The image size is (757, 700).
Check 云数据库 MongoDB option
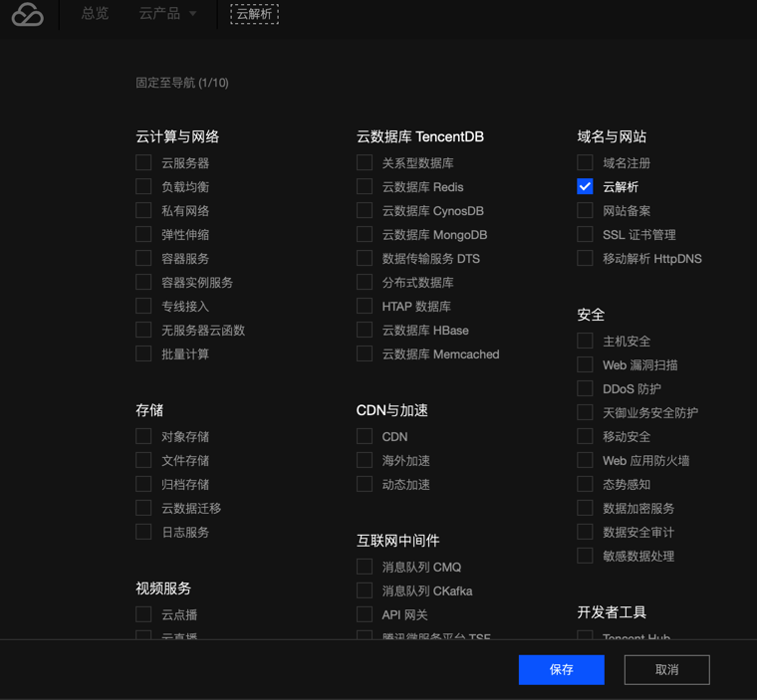point(365,234)
